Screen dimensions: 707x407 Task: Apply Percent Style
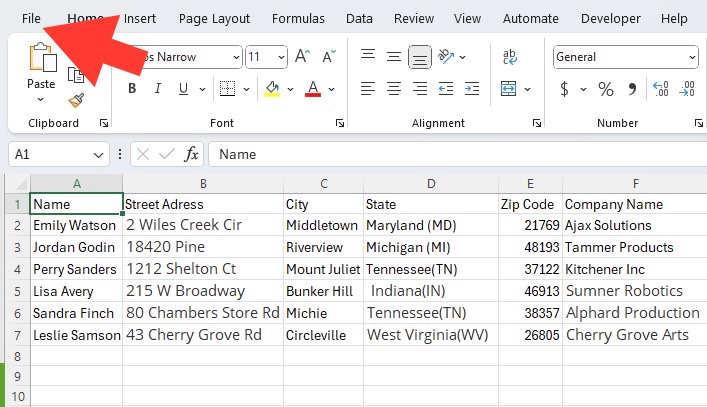tap(606, 89)
